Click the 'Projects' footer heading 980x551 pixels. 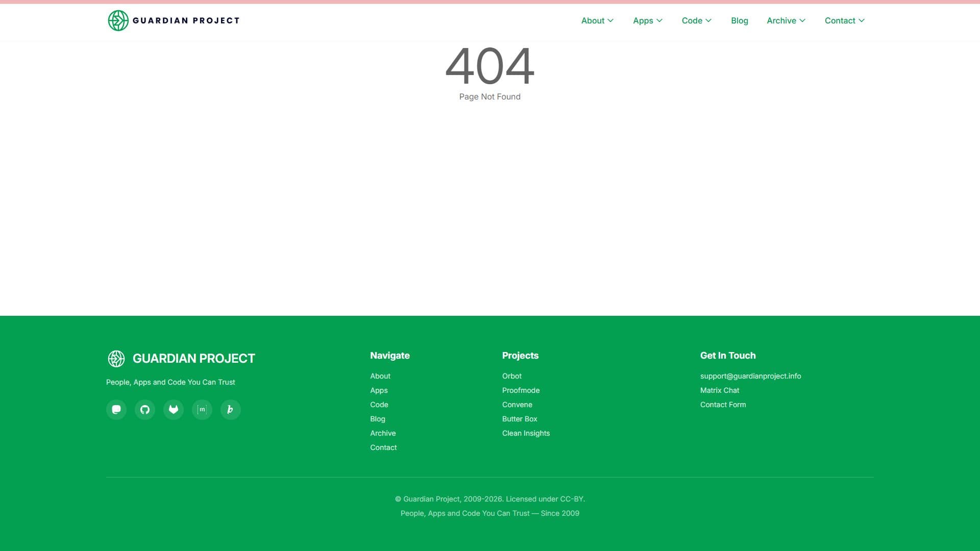tap(520, 356)
